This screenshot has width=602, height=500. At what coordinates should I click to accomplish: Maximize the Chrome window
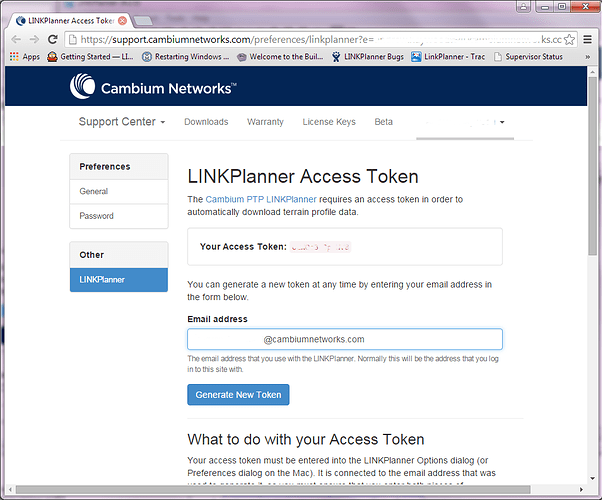click(x=562, y=7)
